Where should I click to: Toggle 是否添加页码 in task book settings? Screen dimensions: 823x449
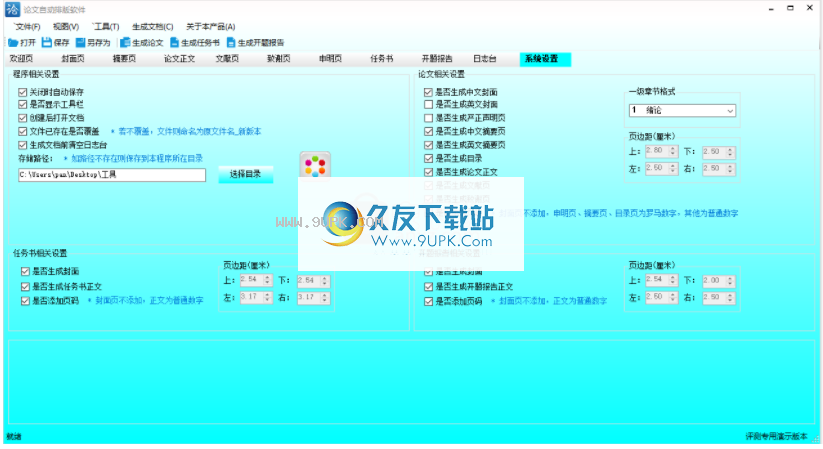click(25, 301)
